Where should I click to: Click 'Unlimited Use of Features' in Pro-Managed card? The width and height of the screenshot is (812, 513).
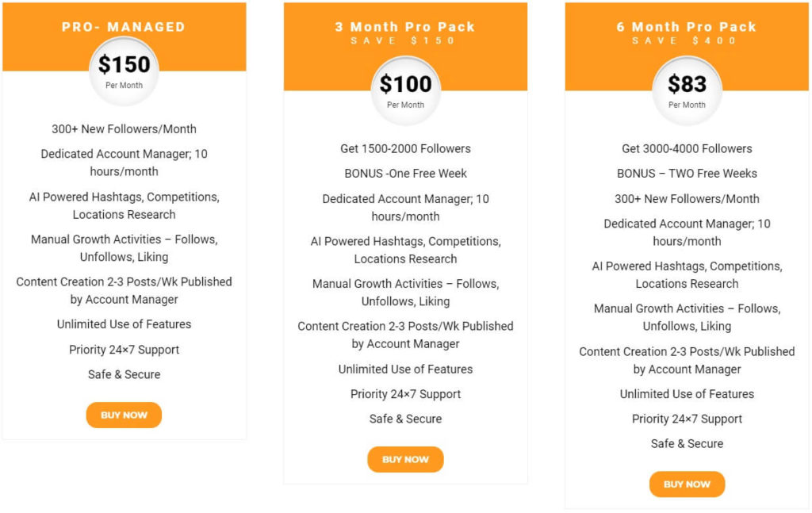(x=124, y=324)
